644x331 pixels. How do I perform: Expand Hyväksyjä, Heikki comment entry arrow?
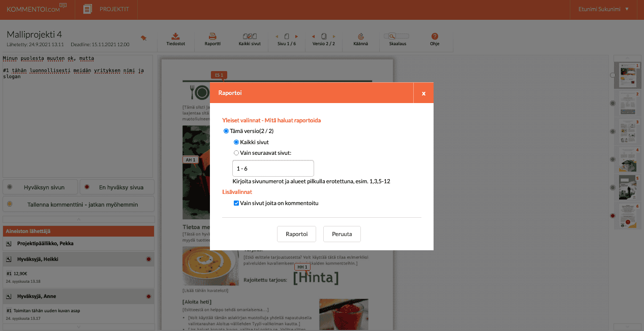[x=9, y=259]
